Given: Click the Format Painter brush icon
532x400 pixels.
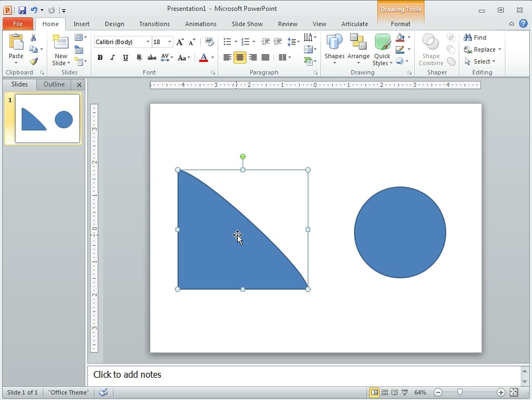Looking at the screenshot, I should pyautogui.click(x=34, y=61).
